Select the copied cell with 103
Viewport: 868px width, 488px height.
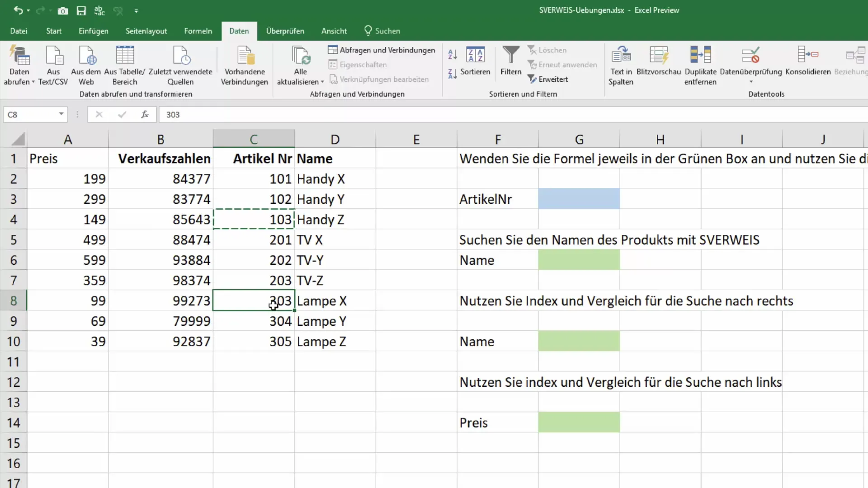(254, 219)
